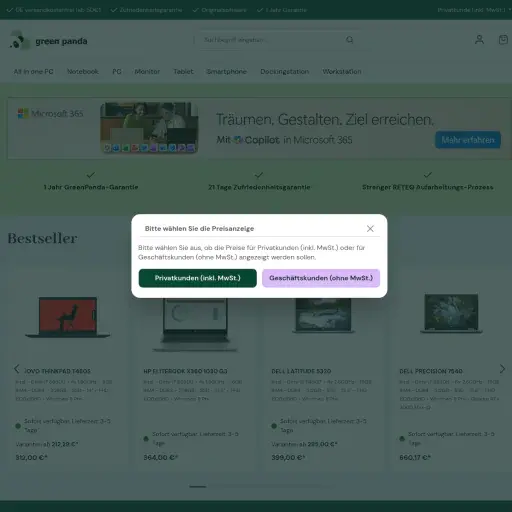Click the green panda logo

[49, 41]
